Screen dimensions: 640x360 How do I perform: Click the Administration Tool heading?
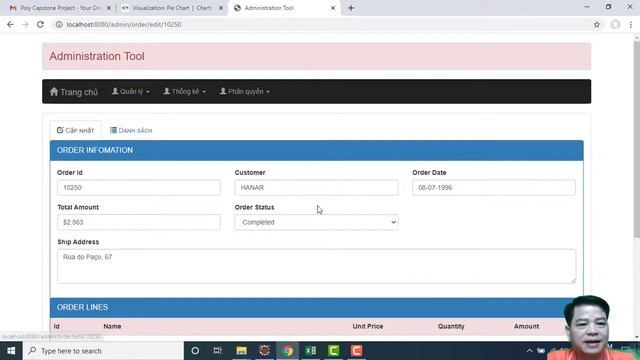[97, 56]
